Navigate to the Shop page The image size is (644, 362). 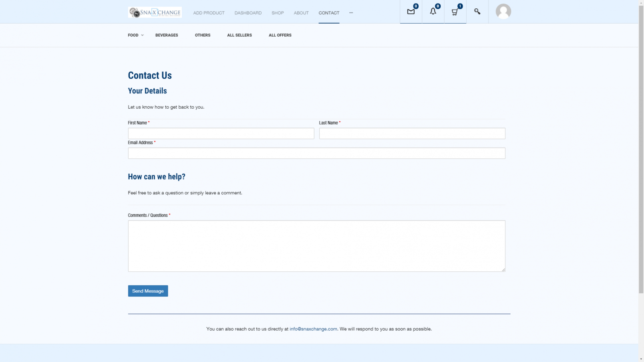point(278,13)
